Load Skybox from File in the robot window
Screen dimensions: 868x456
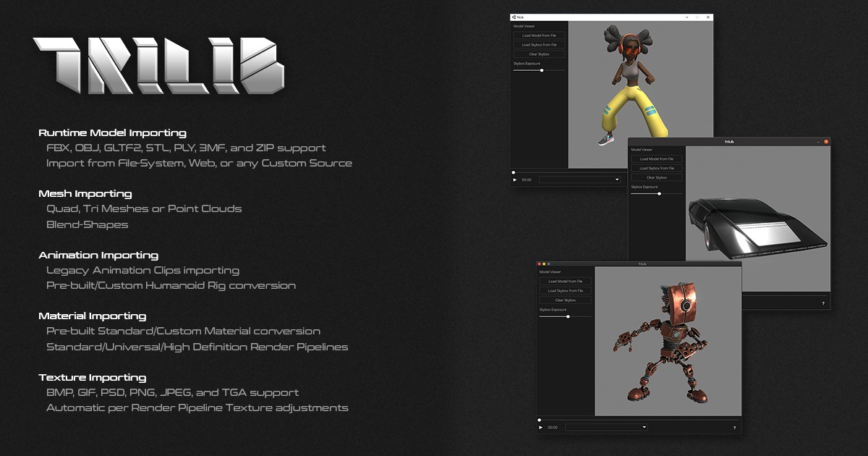pyautogui.click(x=566, y=290)
